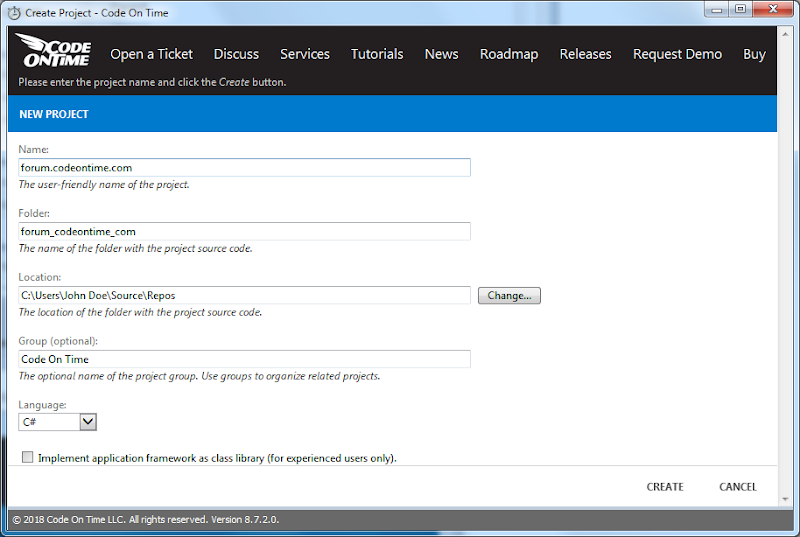This screenshot has height=537, width=800.
Task: Click the Group optional input field
Action: coord(244,359)
